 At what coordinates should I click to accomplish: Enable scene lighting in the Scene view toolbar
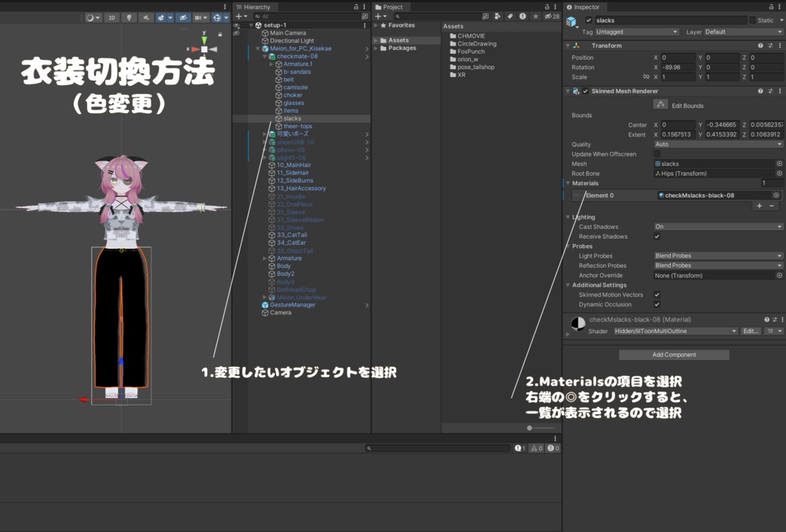(x=128, y=17)
